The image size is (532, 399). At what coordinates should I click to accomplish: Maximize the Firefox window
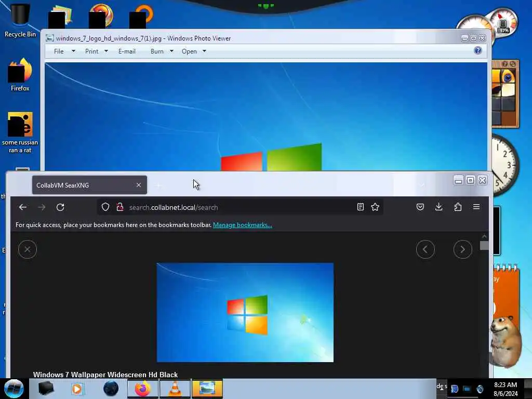tap(470, 180)
